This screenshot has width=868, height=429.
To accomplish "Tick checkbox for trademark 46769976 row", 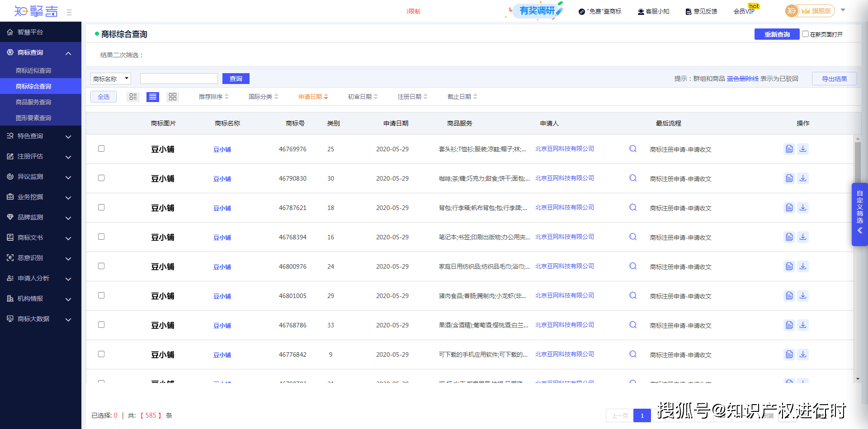I will pos(101,149).
